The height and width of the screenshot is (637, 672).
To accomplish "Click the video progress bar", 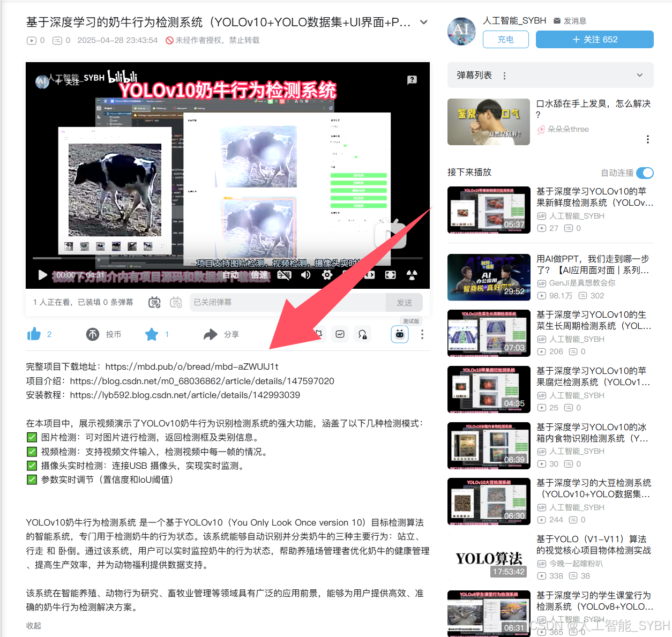I will tap(228, 258).
